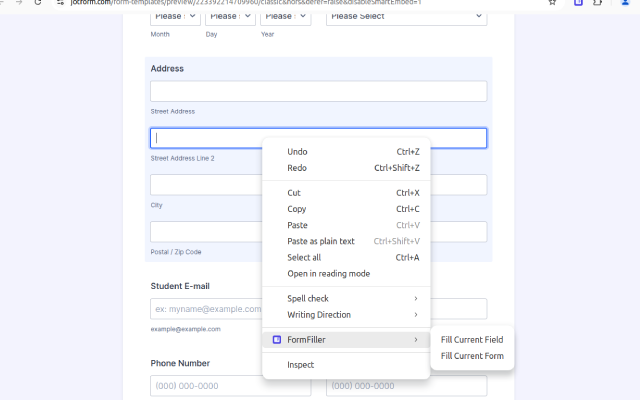Expand the 'Please Select' dropdown
The image size is (640, 400).
tap(406, 16)
